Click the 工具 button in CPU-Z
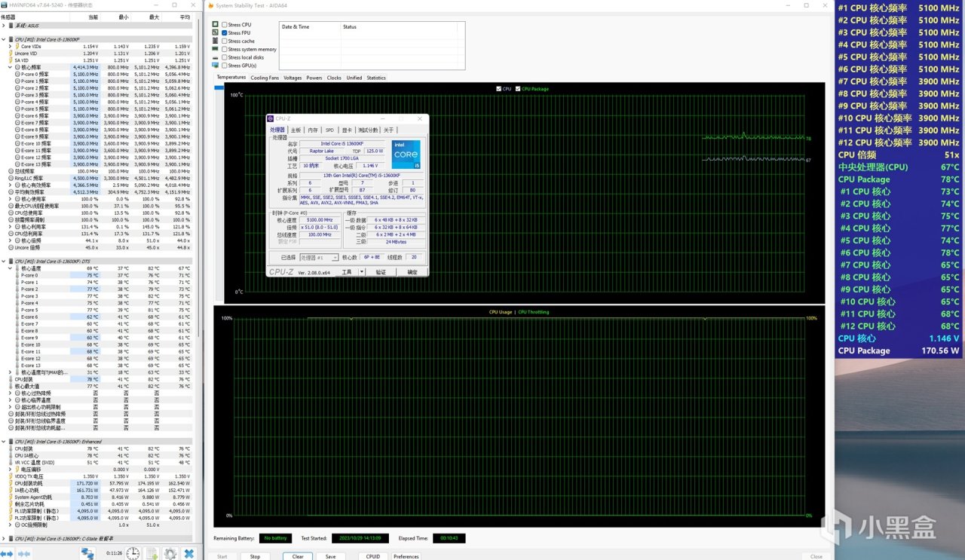965x560 pixels. click(347, 272)
